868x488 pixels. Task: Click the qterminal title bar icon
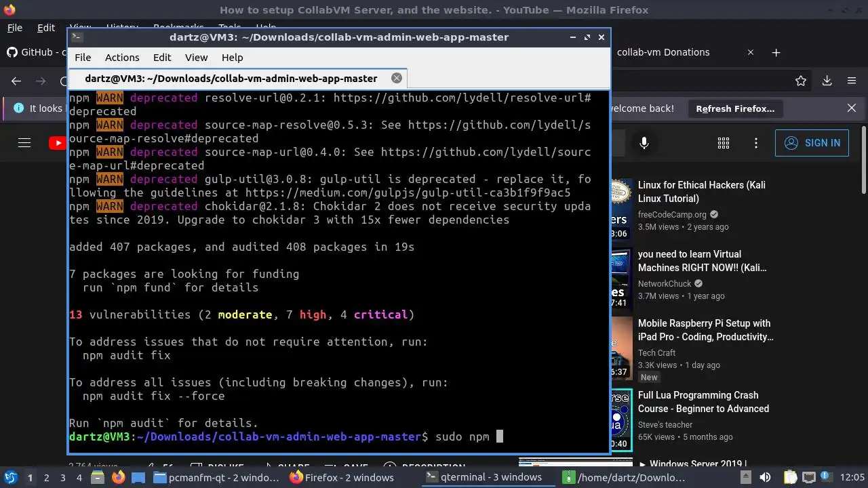pyautogui.click(x=77, y=37)
